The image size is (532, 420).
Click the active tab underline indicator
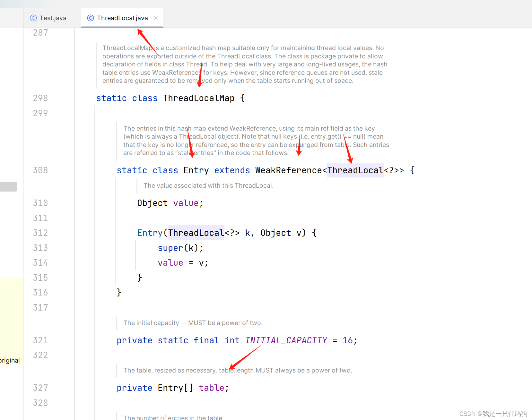(122, 28)
